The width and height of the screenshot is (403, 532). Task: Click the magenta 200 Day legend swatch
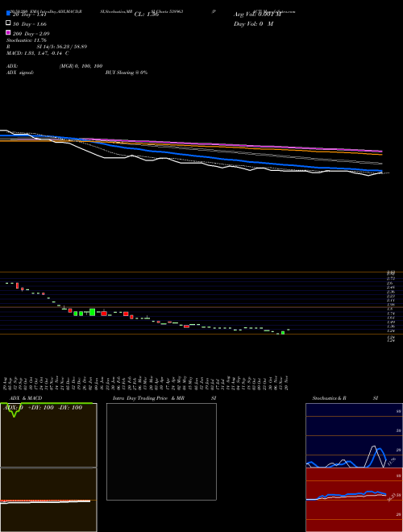8,32
